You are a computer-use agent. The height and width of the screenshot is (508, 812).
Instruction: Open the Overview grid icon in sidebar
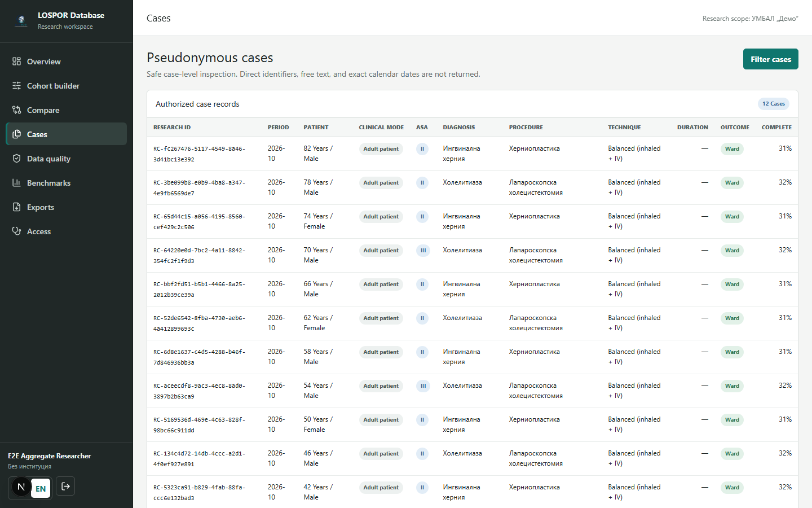click(17, 62)
